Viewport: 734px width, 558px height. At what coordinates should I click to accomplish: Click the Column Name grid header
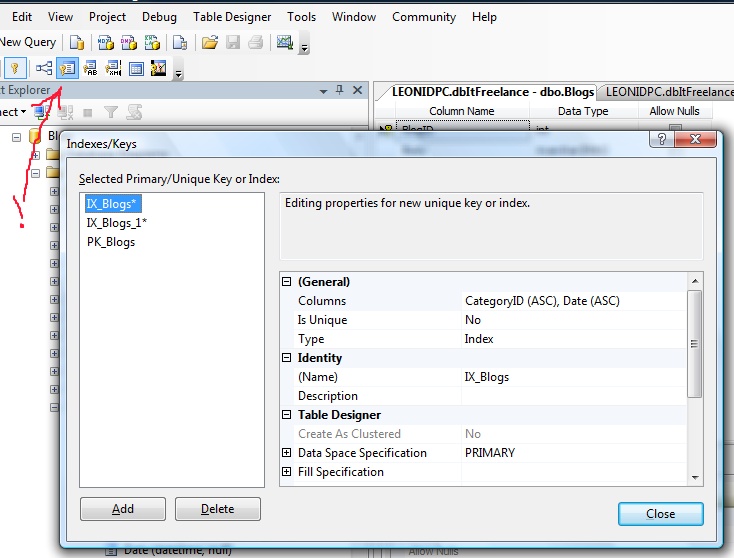pos(462,111)
